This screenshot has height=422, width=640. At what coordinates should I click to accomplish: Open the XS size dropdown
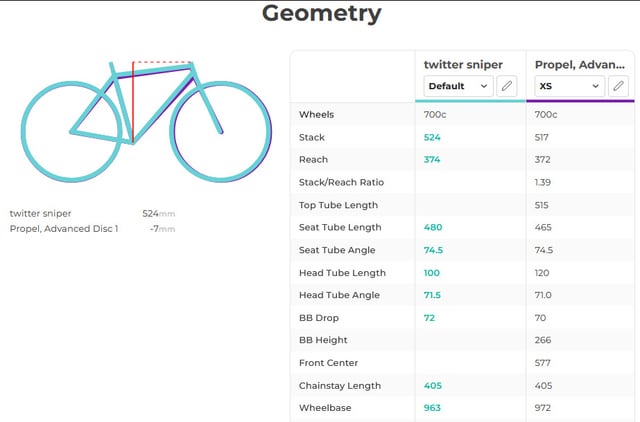569,86
